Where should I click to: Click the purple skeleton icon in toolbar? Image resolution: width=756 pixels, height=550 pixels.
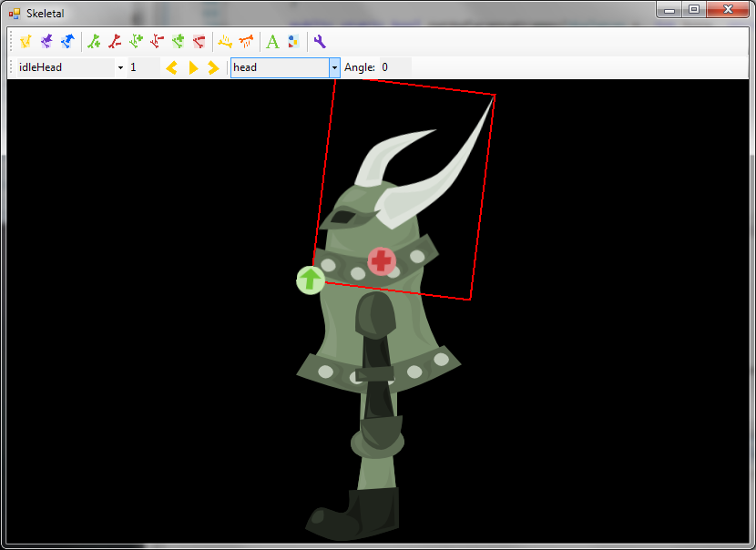46,41
